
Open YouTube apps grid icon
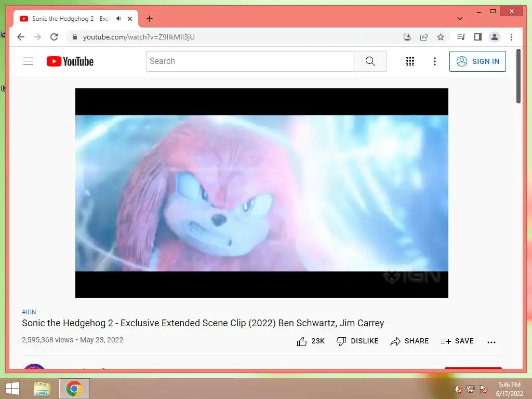[410, 61]
